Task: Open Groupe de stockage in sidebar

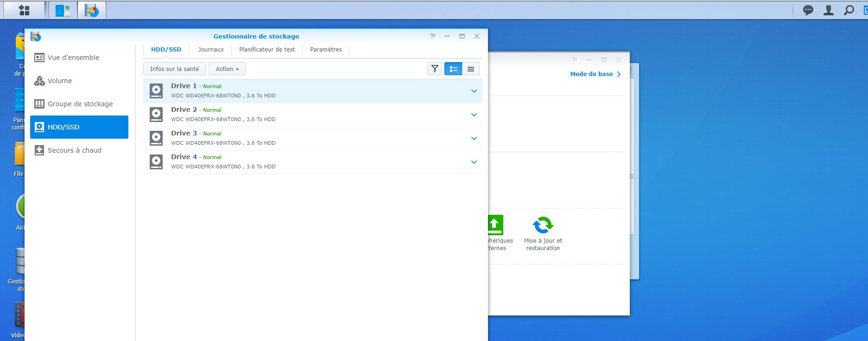Action: click(x=79, y=104)
